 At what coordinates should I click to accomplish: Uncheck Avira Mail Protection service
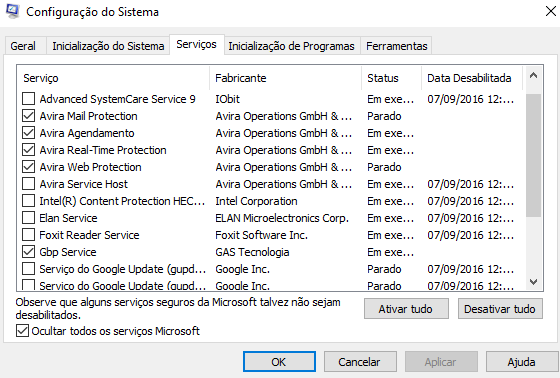pos(29,116)
